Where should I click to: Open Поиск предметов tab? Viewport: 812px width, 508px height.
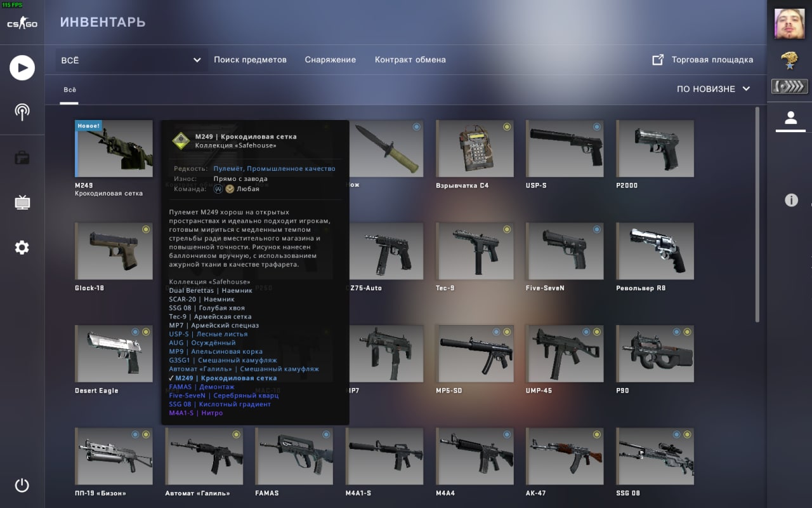[250, 60]
